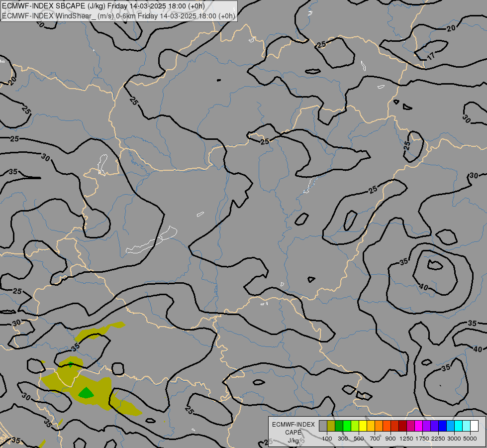This screenshot has width=487, height=448.
Task: Select the bright green legend swatch
Action: (347, 426)
